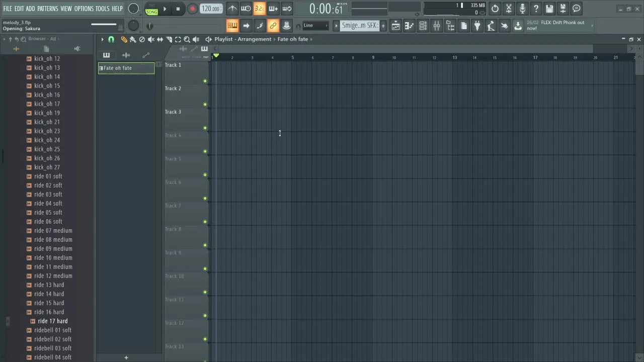Open the PATTERNS menu

(x=48, y=9)
